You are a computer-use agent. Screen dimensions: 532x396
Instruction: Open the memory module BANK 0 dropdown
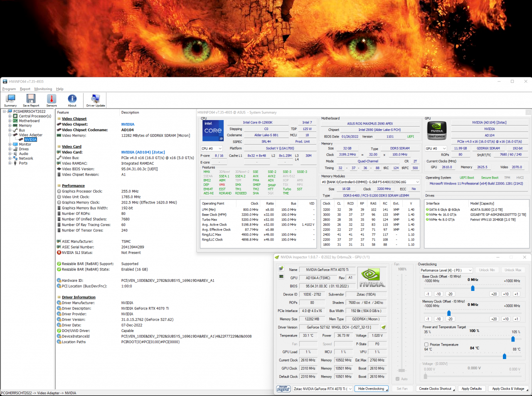pos(371,182)
